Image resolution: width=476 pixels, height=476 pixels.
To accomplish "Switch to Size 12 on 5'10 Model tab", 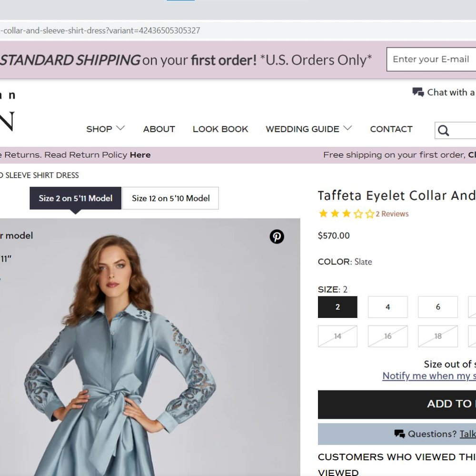I will [x=170, y=198].
